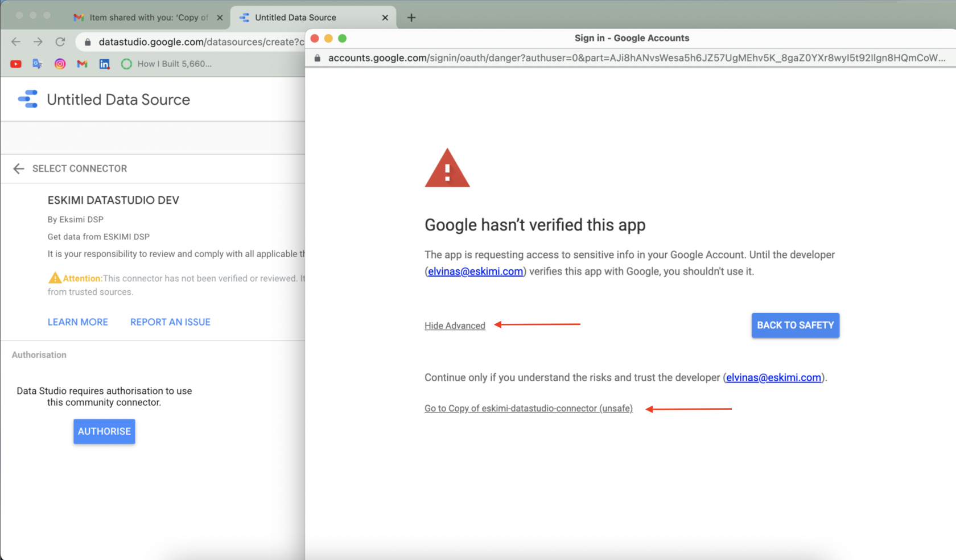This screenshot has width=956, height=560.
Task: Click the accounts.google.com URL in the popup
Action: coord(637,57)
